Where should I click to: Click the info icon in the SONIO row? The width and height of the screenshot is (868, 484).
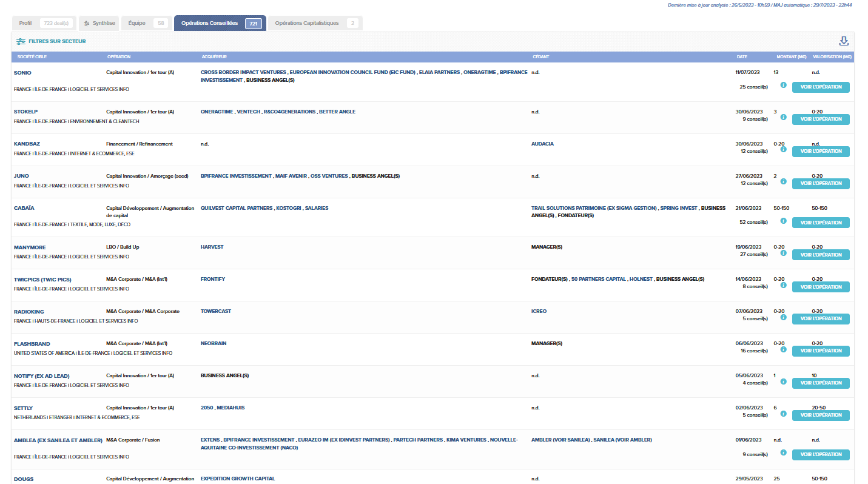click(x=783, y=85)
